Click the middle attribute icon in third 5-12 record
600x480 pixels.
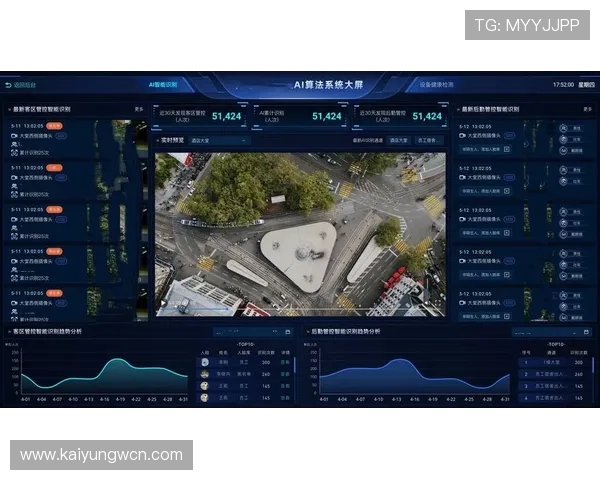pyautogui.click(x=563, y=223)
